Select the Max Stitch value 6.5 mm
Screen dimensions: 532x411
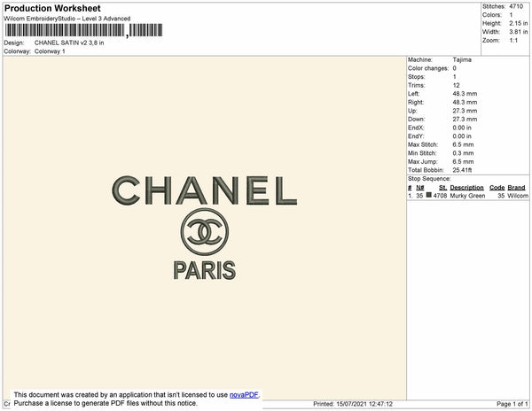point(463,144)
